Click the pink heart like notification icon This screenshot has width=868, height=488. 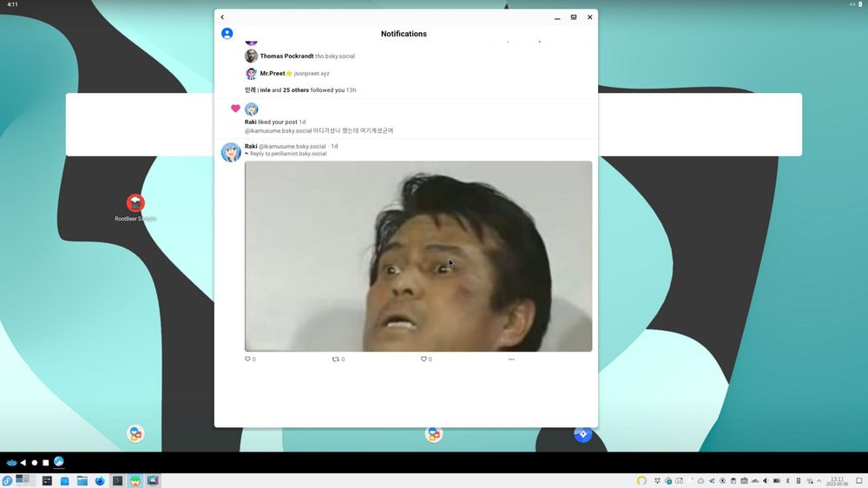point(235,109)
